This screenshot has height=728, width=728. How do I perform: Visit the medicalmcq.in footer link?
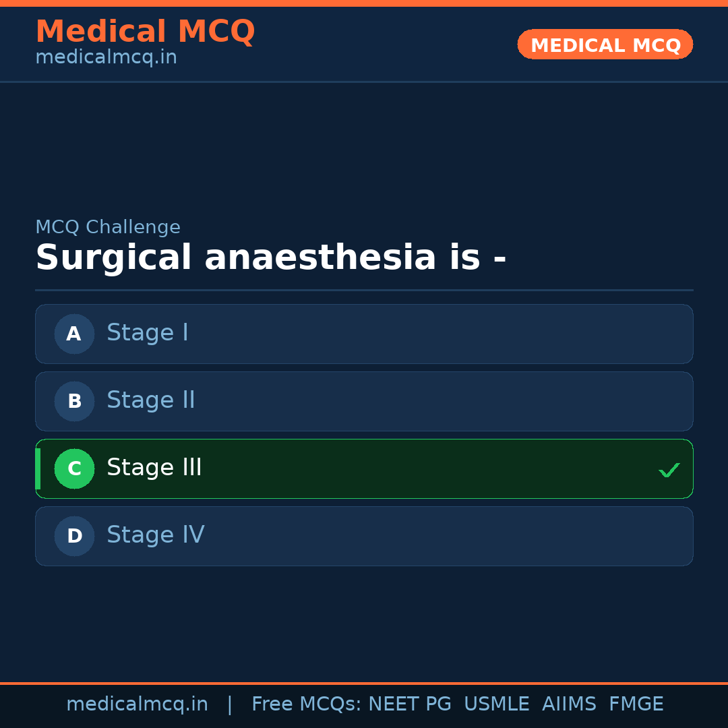coord(137,704)
